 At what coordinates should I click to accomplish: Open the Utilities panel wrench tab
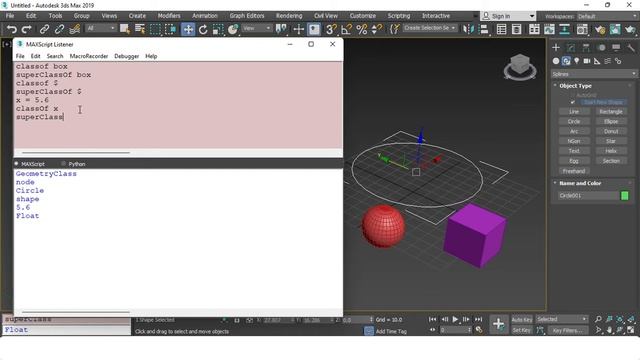(x=631, y=48)
